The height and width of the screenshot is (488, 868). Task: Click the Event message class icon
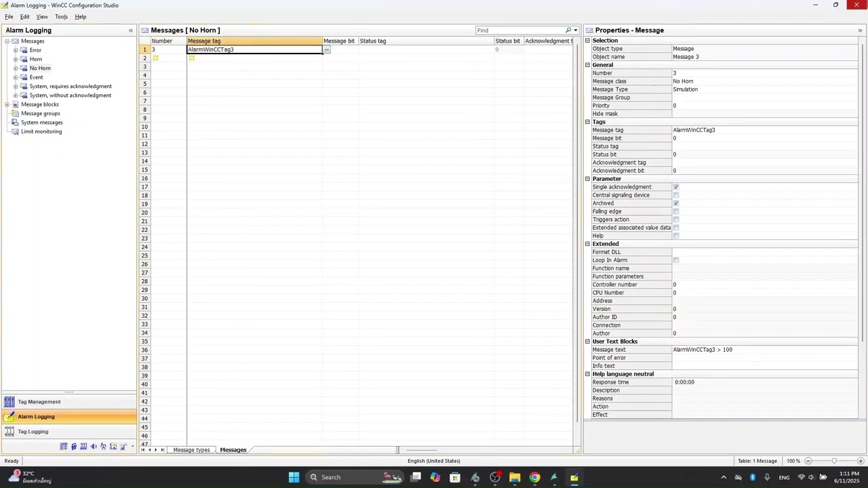(x=24, y=77)
